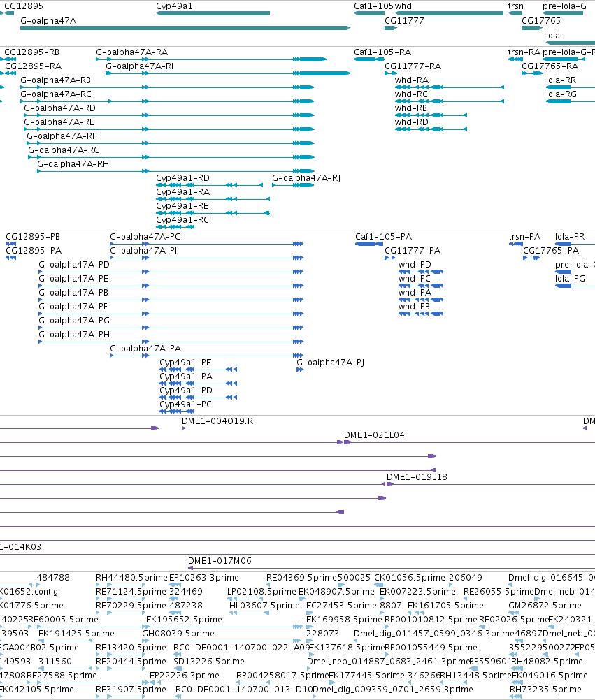Click protein Cyp49a1-PC
The width and height of the screenshot is (595, 700).
pyautogui.click(x=185, y=404)
